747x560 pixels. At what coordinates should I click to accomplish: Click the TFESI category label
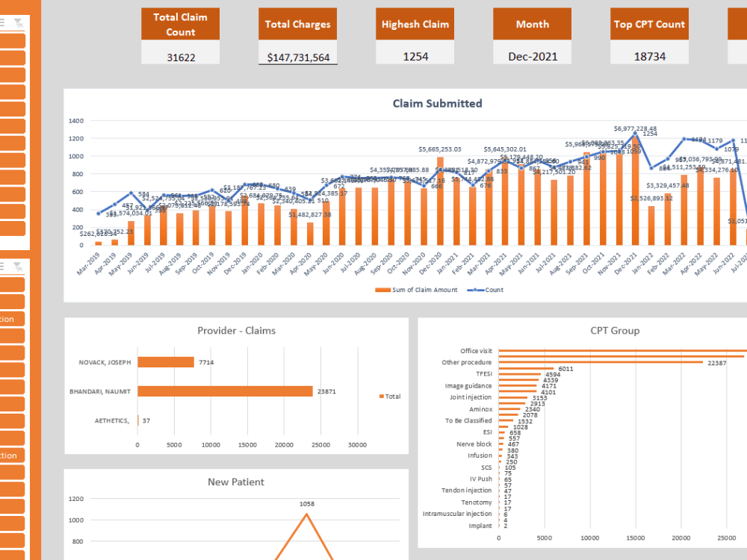click(484, 374)
